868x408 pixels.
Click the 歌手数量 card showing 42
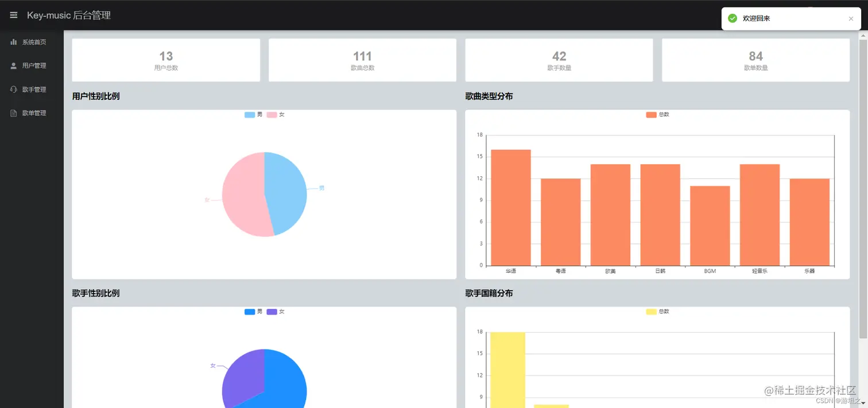pos(559,60)
